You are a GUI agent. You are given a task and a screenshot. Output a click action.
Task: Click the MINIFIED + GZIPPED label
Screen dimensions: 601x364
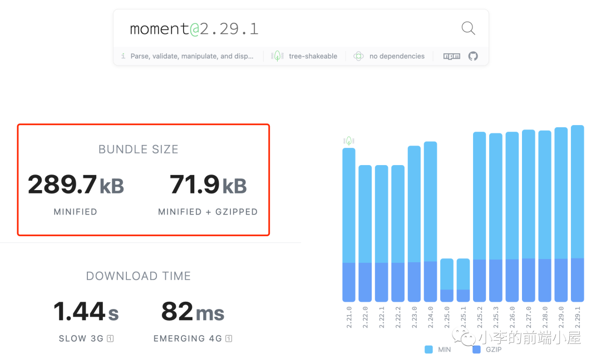pos(208,212)
